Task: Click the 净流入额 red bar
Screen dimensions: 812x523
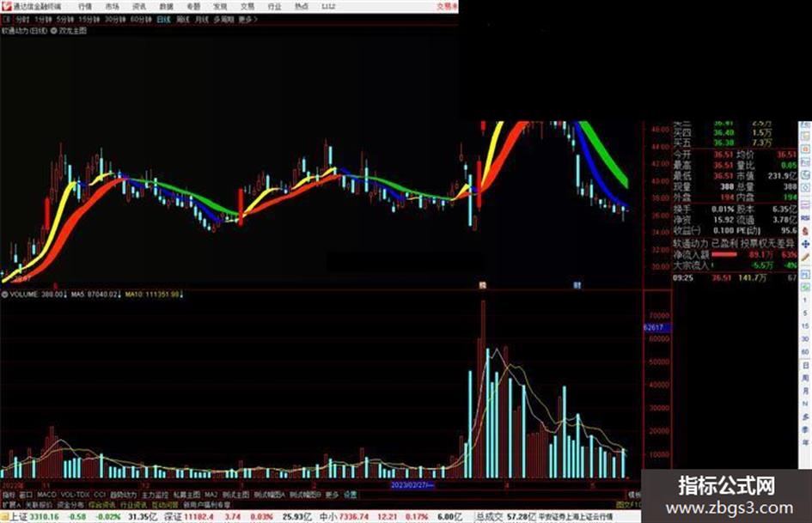Action: pos(724,254)
